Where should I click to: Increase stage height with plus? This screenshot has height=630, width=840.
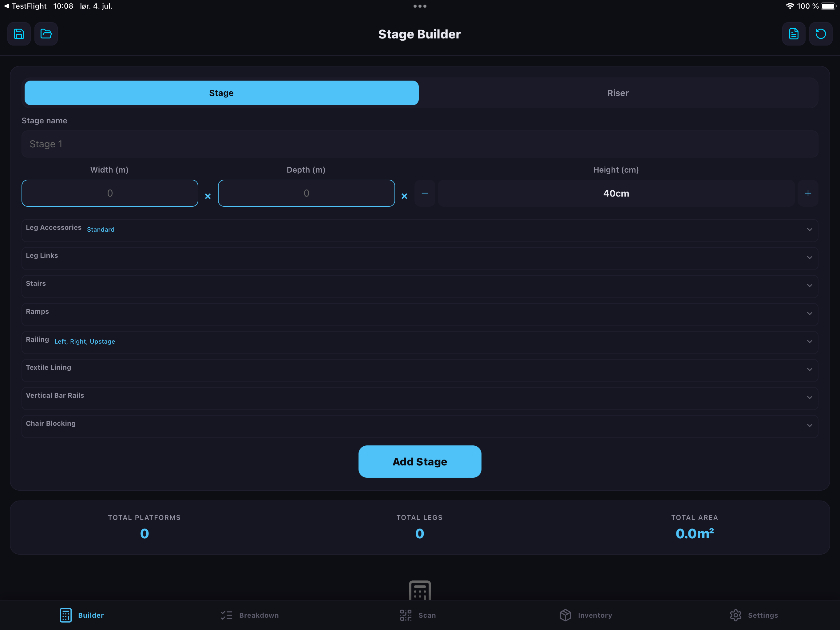pyautogui.click(x=808, y=193)
